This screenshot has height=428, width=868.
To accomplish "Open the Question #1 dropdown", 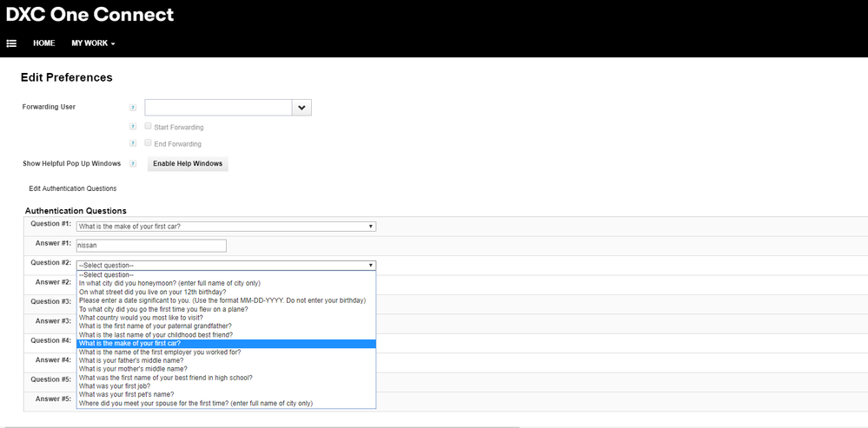I will (226, 227).
